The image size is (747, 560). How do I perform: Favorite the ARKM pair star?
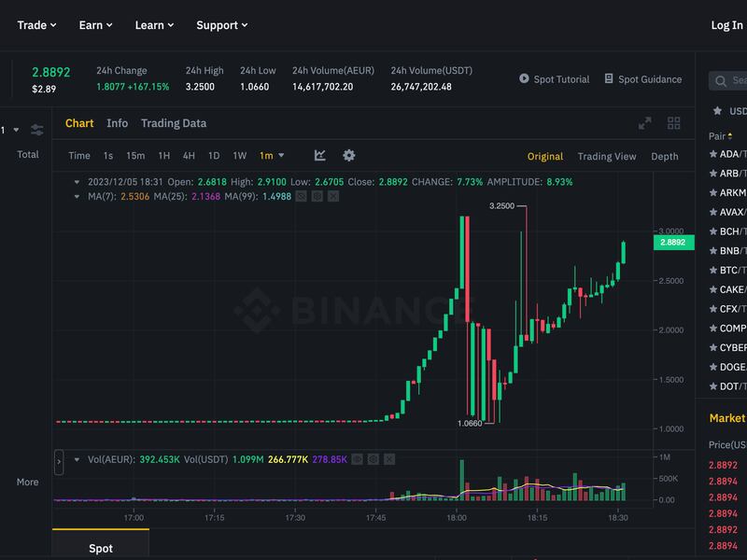tap(713, 193)
